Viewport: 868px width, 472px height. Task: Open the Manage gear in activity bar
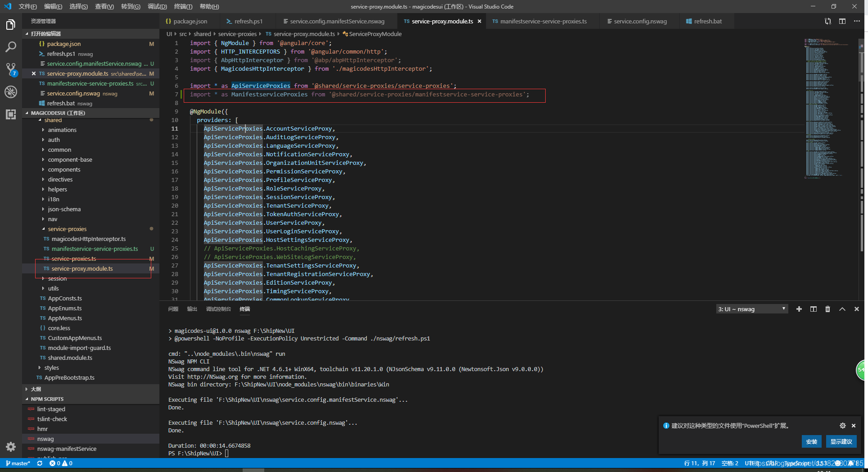coord(11,446)
